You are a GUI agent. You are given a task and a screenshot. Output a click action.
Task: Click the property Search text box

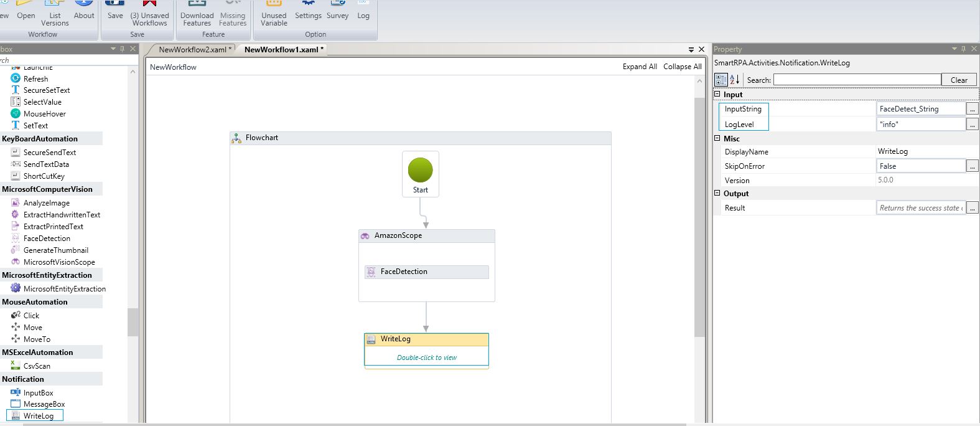click(856, 80)
